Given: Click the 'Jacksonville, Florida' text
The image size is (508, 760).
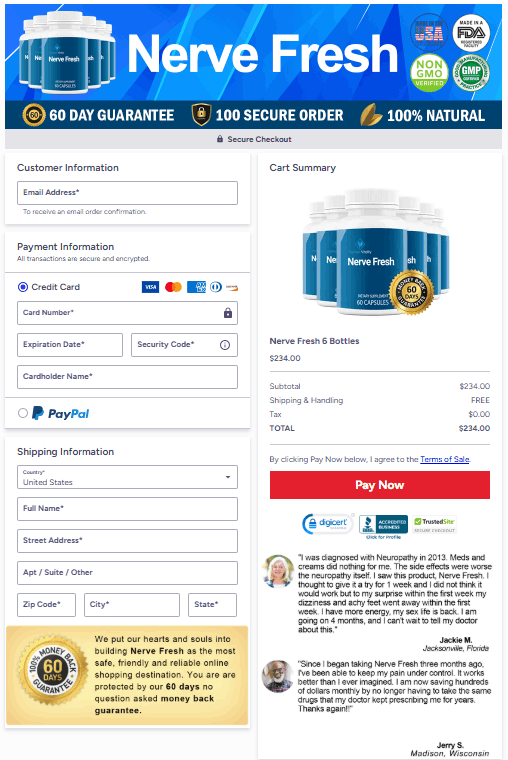Looking at the screenshot, I should pos(456,649).
